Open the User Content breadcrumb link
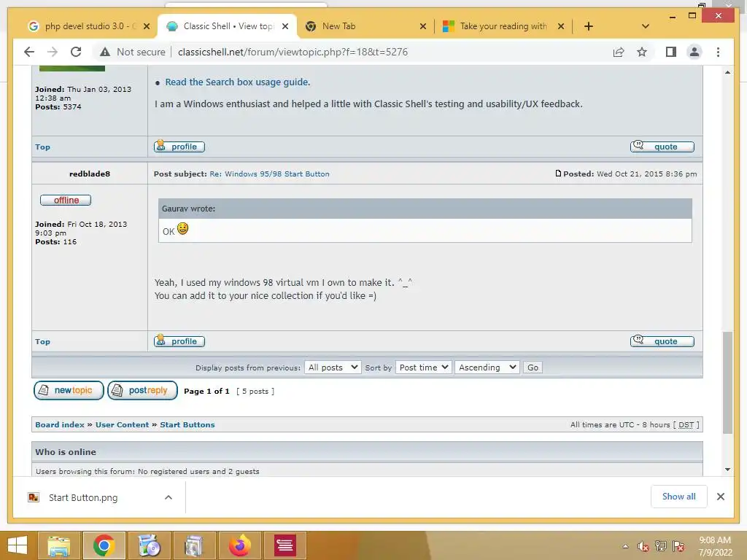 [123, 425]
